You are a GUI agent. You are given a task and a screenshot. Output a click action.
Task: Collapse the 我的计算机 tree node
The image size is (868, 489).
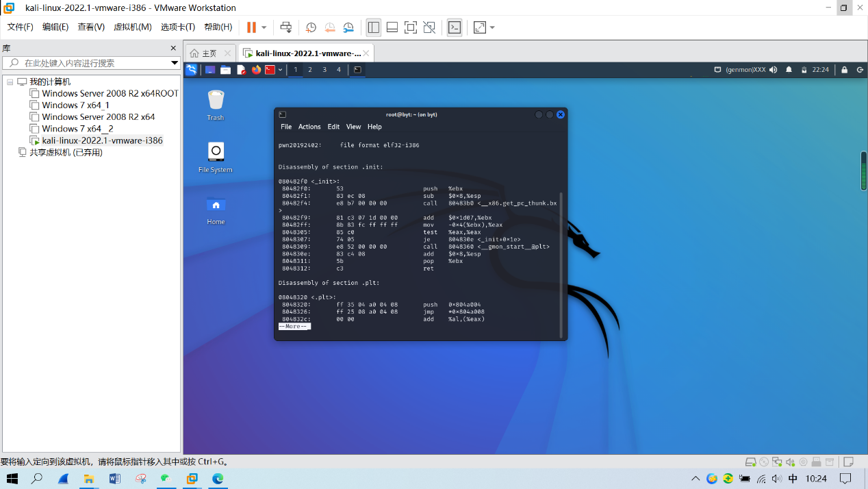pos(10,81)
